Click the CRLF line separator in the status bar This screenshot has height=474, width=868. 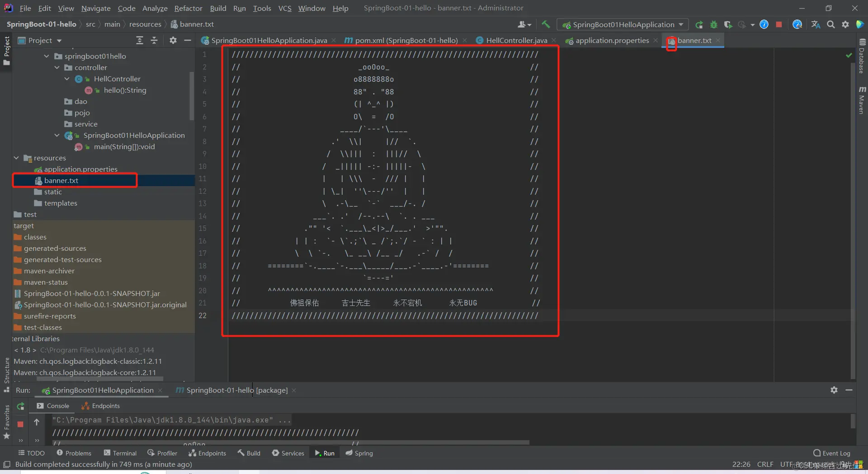coord(765,465)
